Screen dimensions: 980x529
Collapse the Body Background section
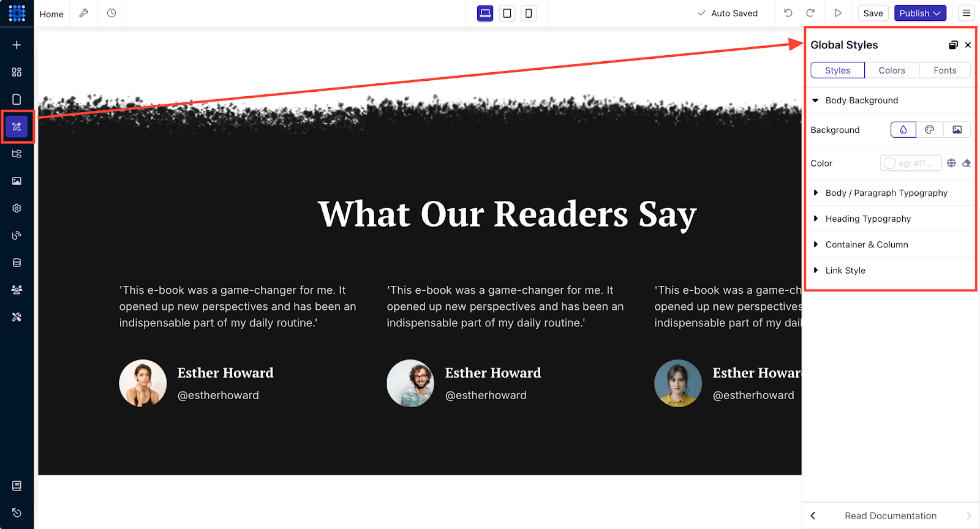(x=891, y=100)
